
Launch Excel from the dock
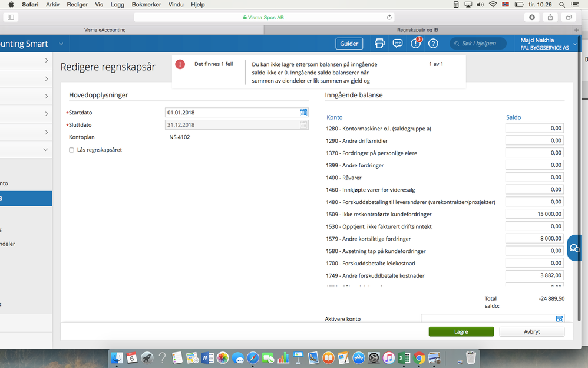(x=404, y=358)
